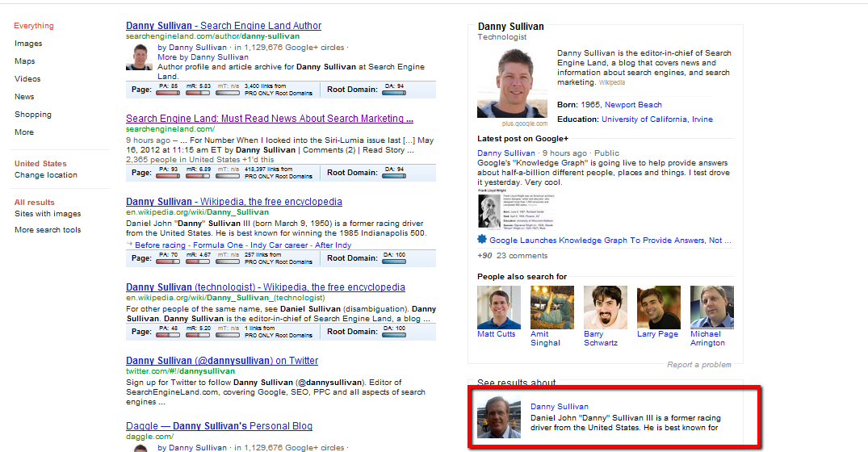
Task: Open Michael Arrington name link
Action: 707,338
